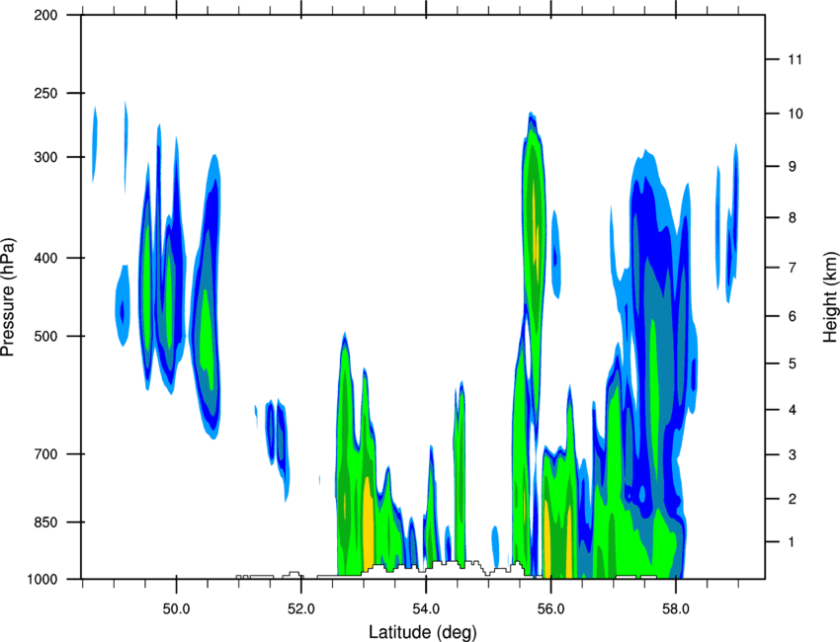Click the 1 km height label
840x642 pixels.
pyautogui.click(x=792, y=542)
